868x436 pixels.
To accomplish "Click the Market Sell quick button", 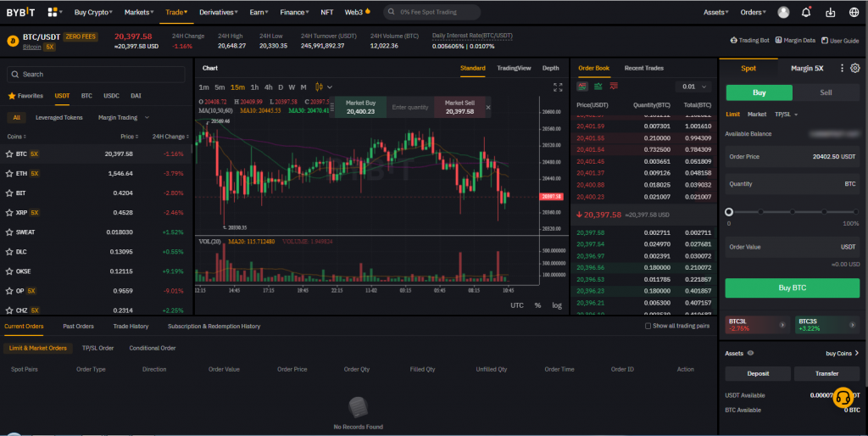I will [459, 108].
